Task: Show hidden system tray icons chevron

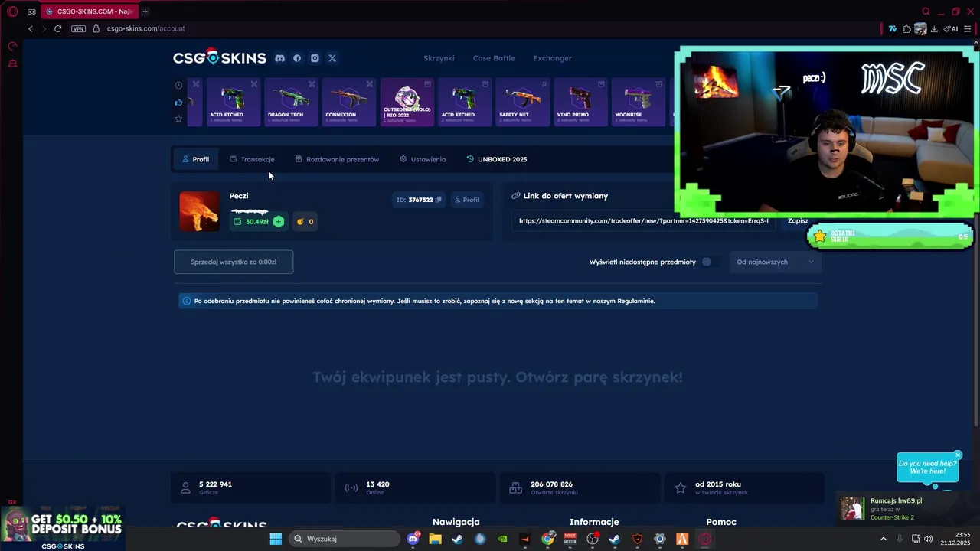Action: [883, 539]
